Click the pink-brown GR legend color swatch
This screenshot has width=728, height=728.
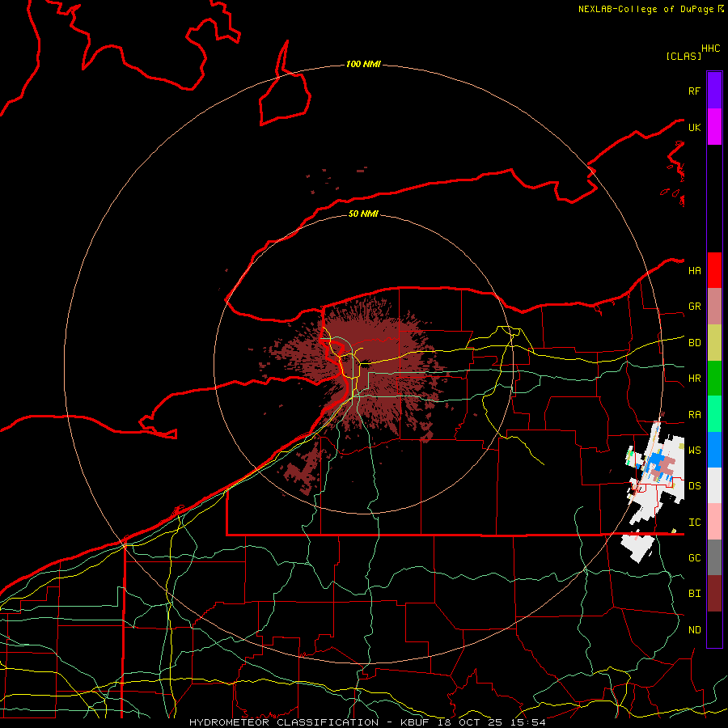point(714,307)
